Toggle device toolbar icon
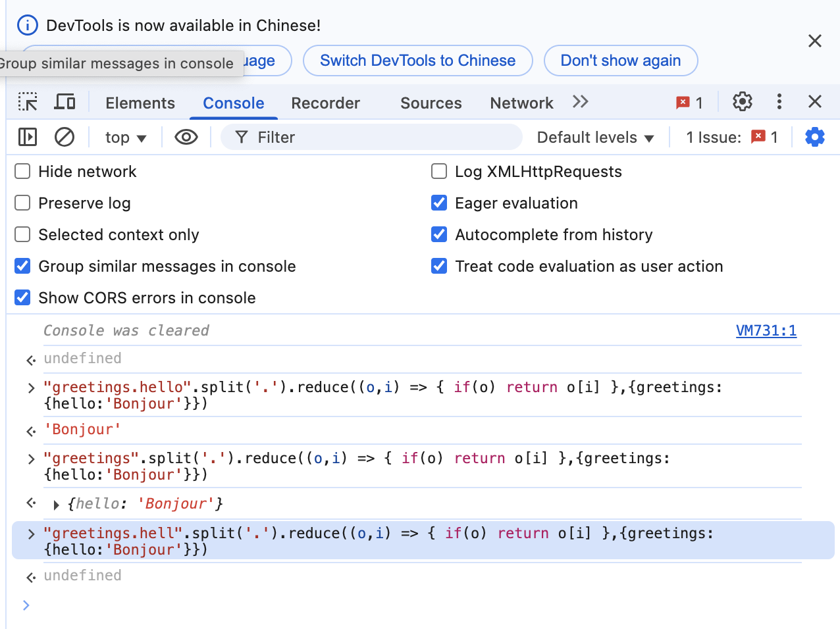This screenshot has width=840, height=629. 65,102
